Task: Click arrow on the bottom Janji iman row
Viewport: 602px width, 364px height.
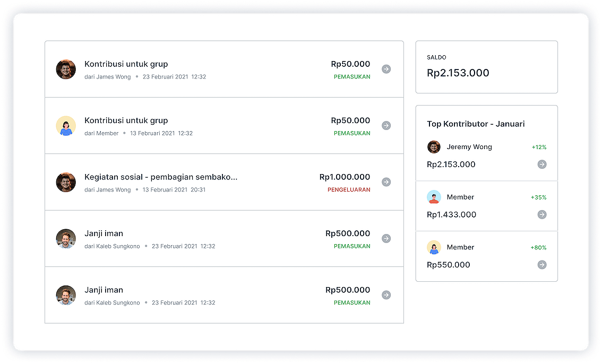Action: [386, 295]
